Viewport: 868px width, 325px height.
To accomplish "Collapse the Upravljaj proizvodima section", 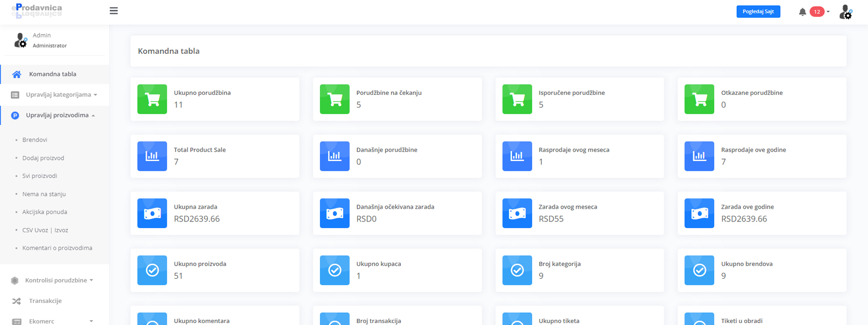I will (57, 115).
